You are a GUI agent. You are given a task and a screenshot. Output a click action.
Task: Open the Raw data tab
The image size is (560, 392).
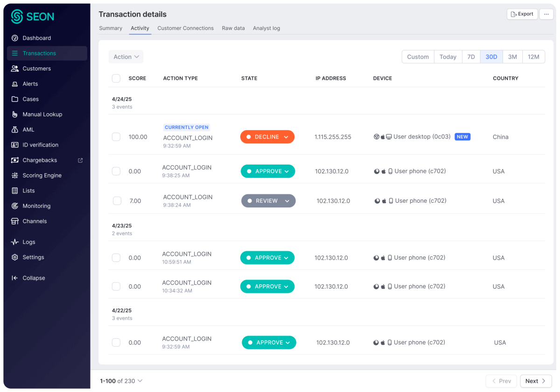(233, 28)
